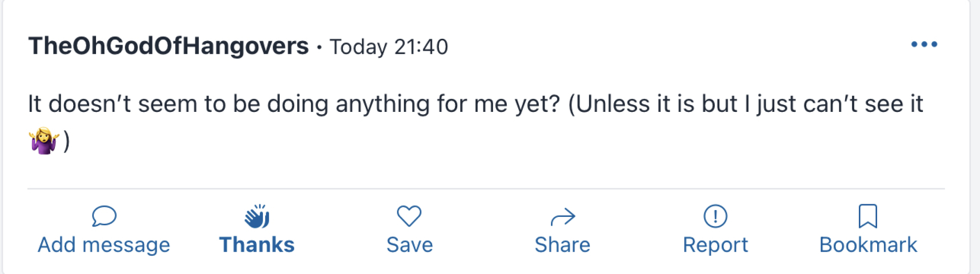Image resolution: width=980 pixels, height=274 pixels.
Task: Click the Share text label
Action: click(563, 245)
